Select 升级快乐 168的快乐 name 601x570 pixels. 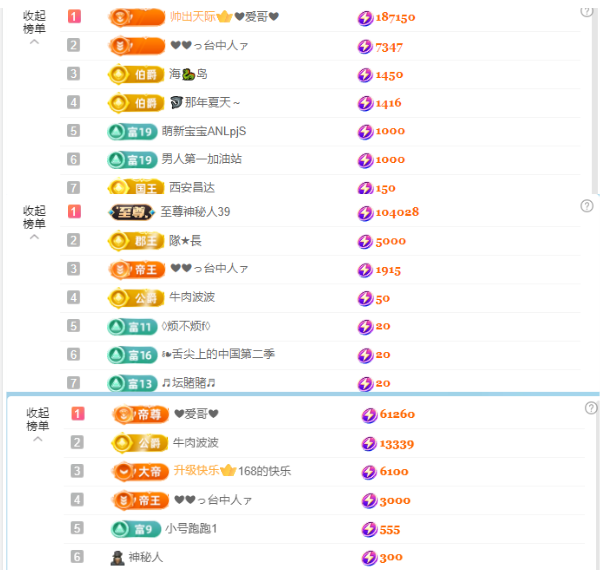pyautogui.click(x=232, y=471)
